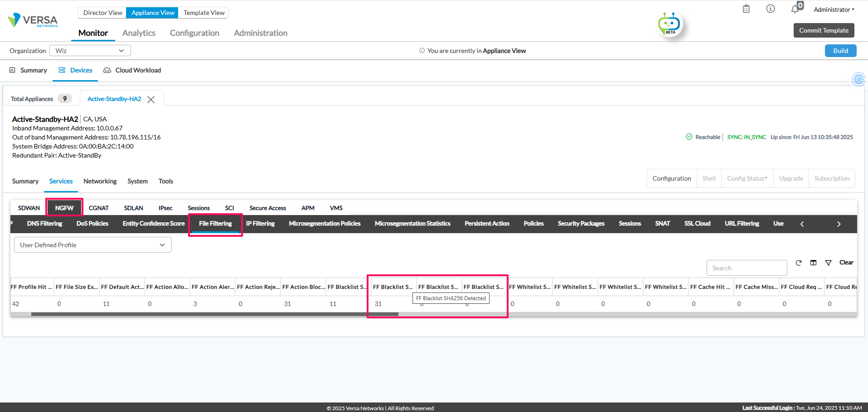Open the Cloud Workload section
The height and width of the screenshot is (412, 868).
[x=132, y=70]
